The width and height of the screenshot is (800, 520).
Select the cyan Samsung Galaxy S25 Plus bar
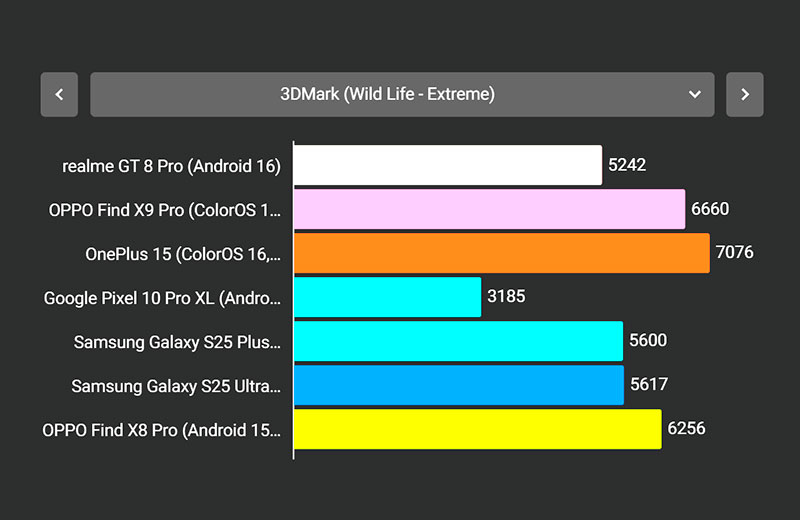[458, 341]
